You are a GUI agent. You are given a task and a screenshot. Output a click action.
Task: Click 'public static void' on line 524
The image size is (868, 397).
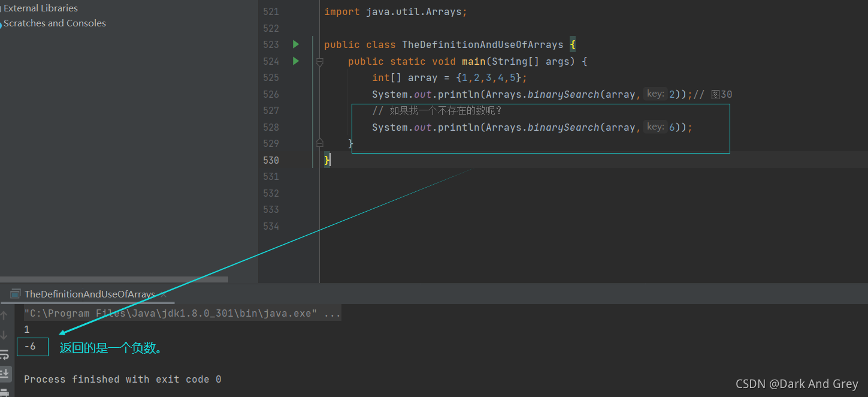point(402,61)
